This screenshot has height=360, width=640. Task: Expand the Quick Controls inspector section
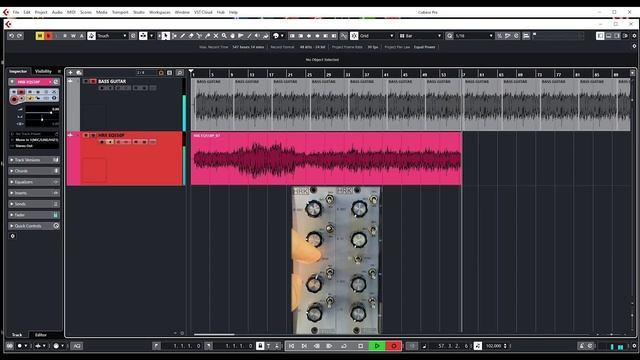34,226
